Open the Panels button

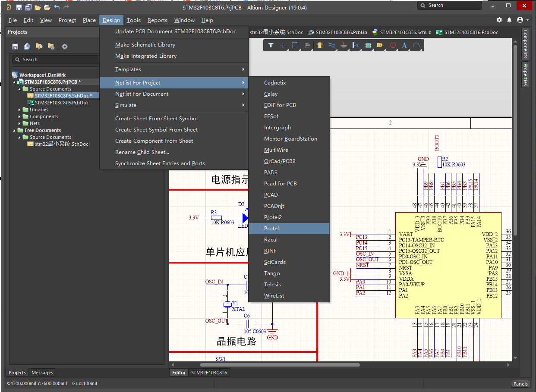pos(521,384)
